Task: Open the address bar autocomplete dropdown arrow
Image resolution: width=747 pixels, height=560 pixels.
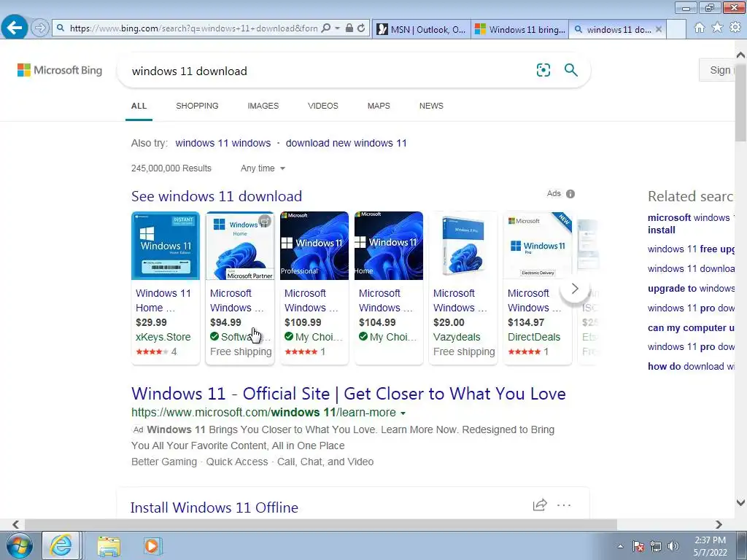Action: (x=337, y=28)
